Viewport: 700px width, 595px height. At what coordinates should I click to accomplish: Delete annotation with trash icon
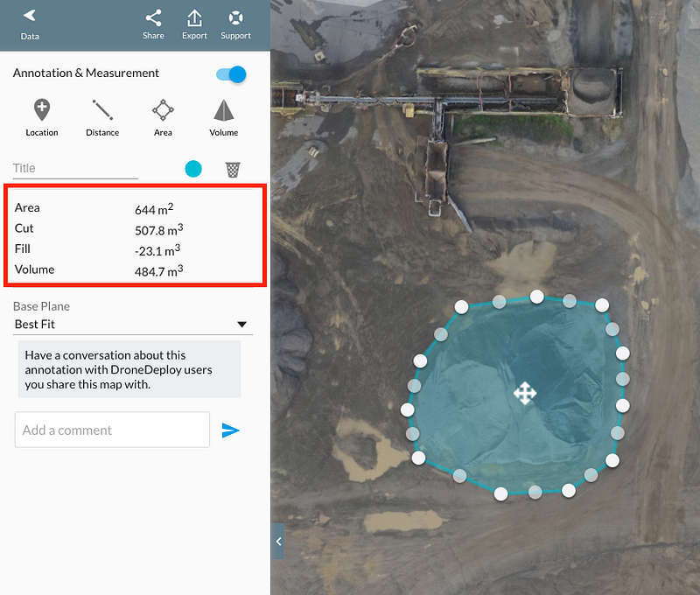pyautogui.click(x=233, y=170)
